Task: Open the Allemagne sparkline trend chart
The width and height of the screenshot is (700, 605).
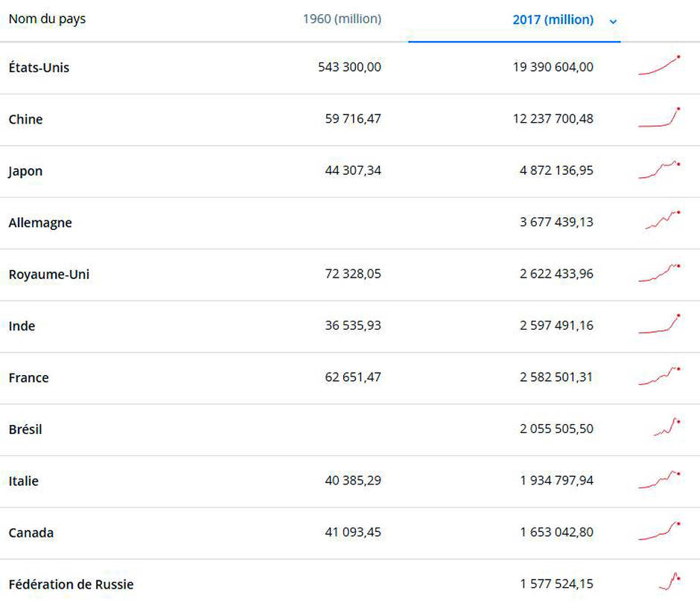Action: pyautogui.click(x=662, y=220)
